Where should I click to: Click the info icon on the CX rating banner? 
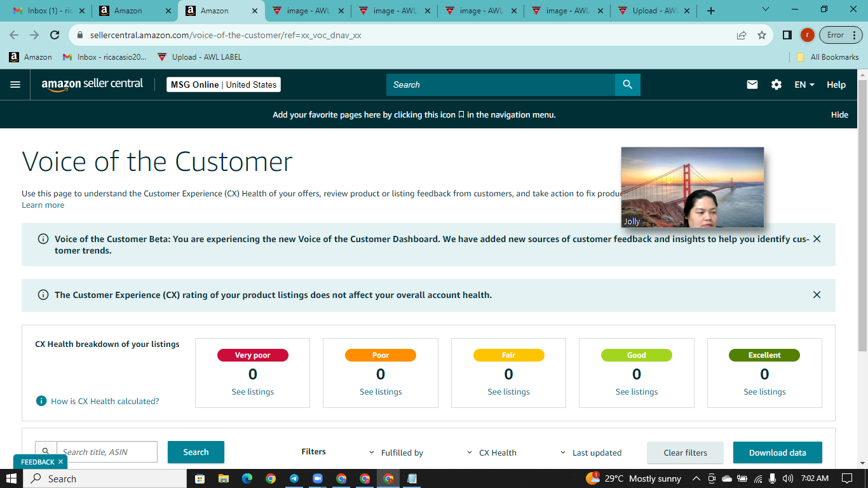(x=43, y=295)
